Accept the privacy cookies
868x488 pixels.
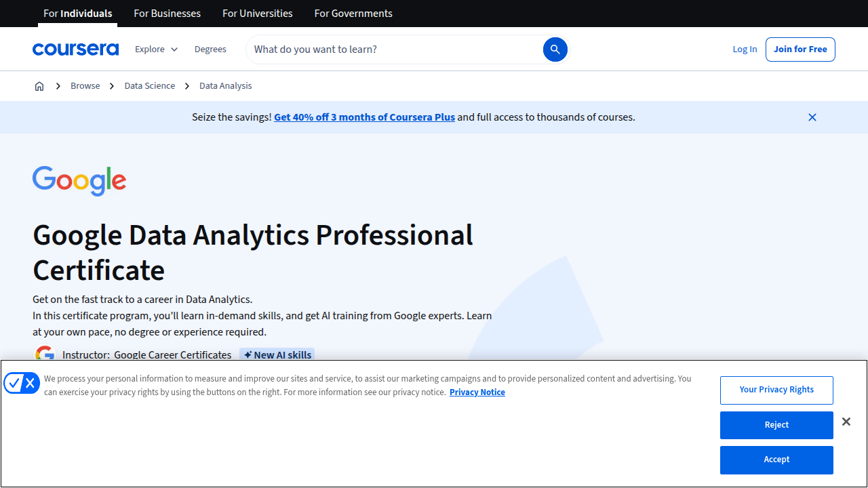tap(776, 460)
